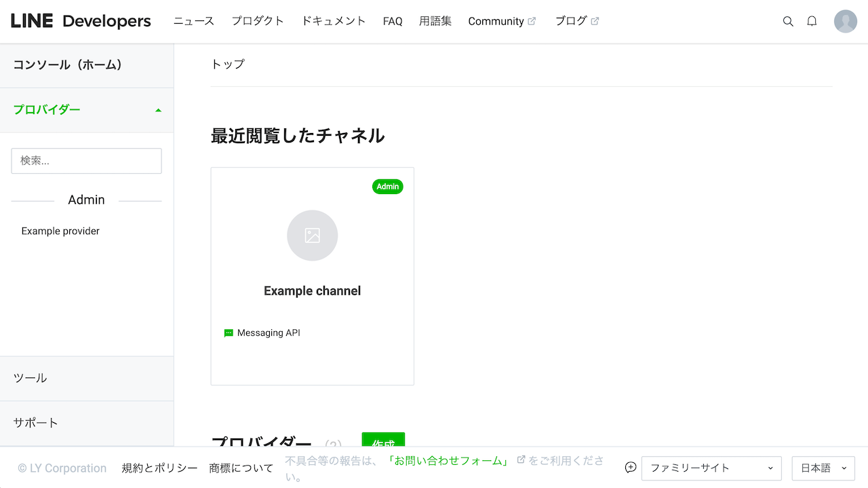Click the Admin badge on Example channel
This screenshot has height=488, width=868.
click(x=387, y=186)
